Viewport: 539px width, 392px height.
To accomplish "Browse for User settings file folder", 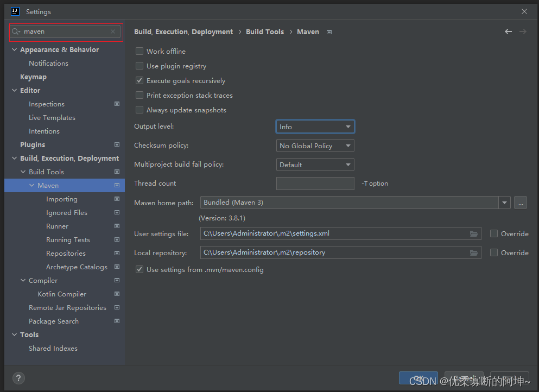I will click(474, 234).
